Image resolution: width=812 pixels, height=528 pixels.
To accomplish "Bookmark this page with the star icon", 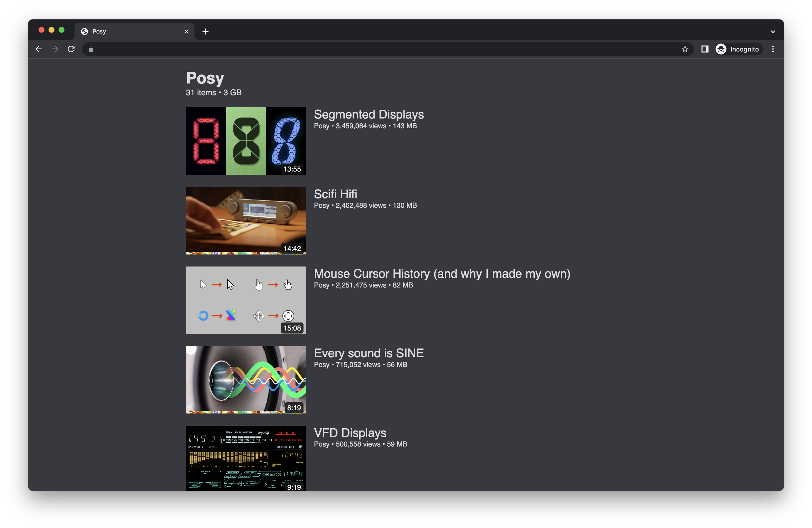I will (x=685, y=49).
